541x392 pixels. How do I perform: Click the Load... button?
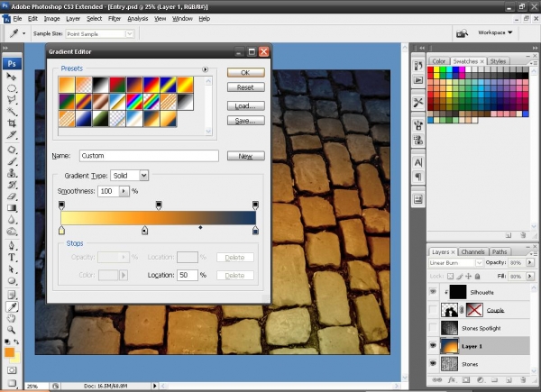(x=245, y=105)
